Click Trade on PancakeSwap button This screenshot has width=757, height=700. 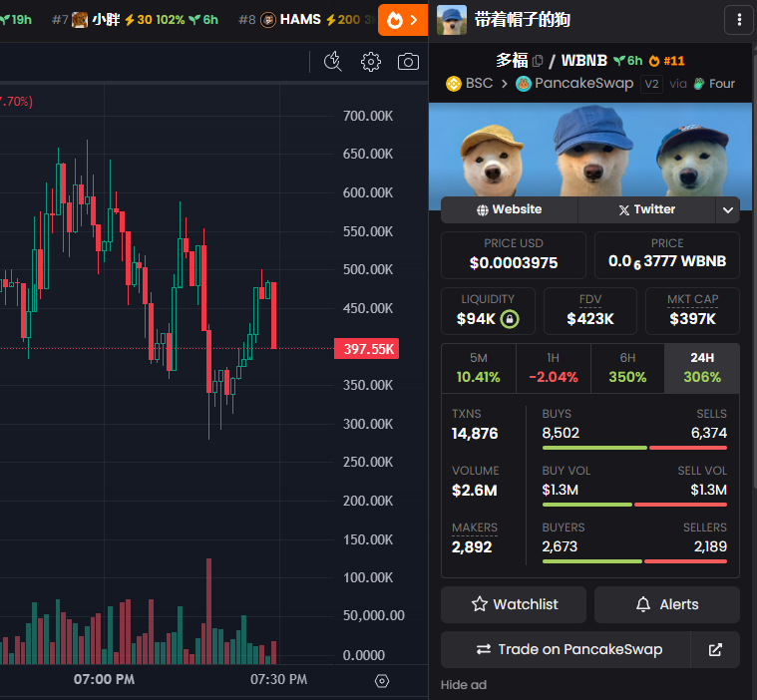(566, 650)
